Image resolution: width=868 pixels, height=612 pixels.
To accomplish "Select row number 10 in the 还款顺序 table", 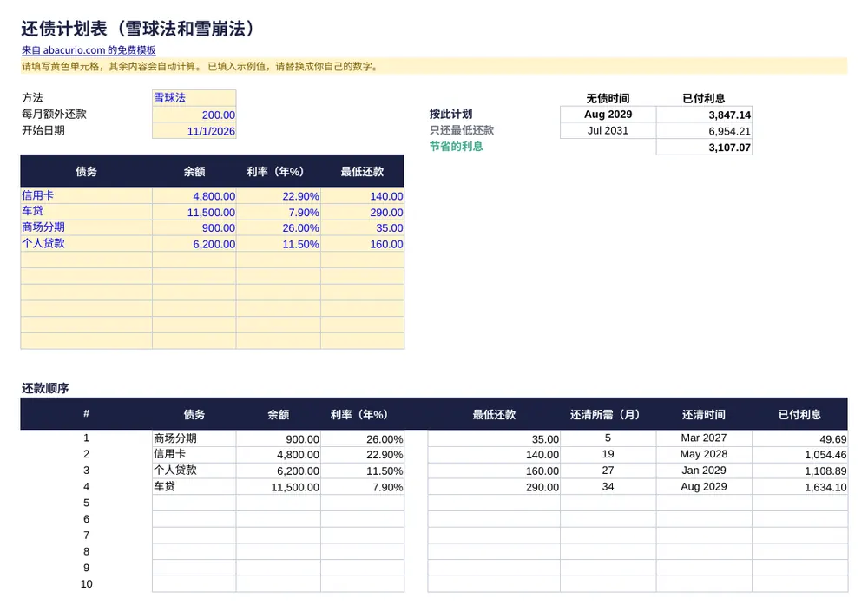I will [86, 583].
